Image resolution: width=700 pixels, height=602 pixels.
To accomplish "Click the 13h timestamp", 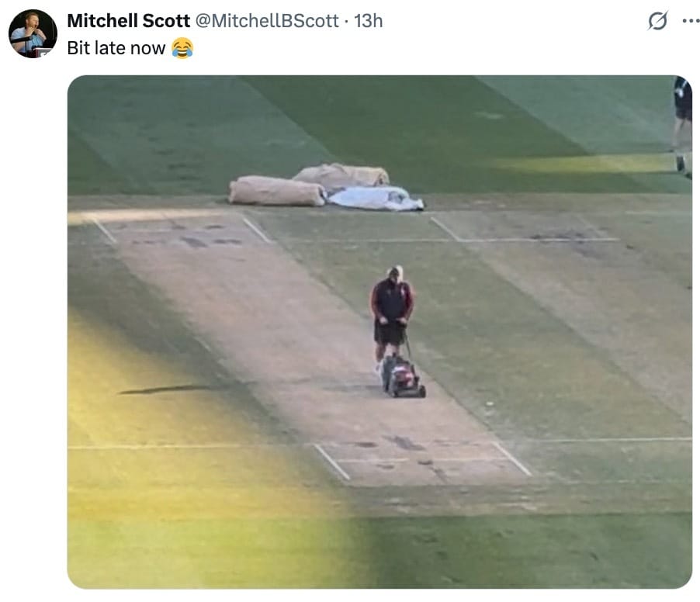I will pos(369,21).
